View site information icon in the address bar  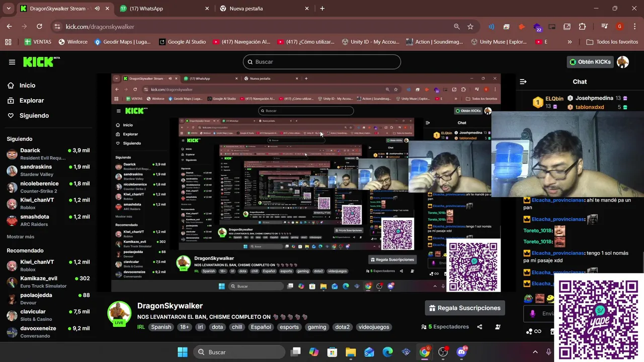(57, 27)
